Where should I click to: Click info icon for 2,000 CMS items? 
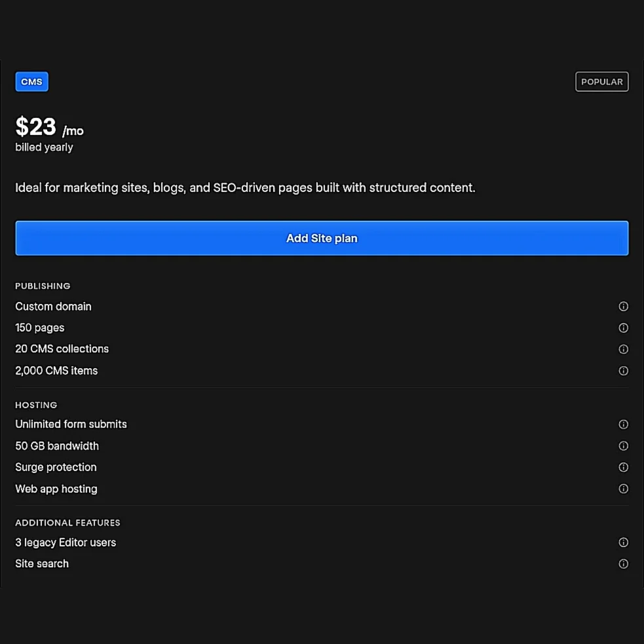point(623,371)
